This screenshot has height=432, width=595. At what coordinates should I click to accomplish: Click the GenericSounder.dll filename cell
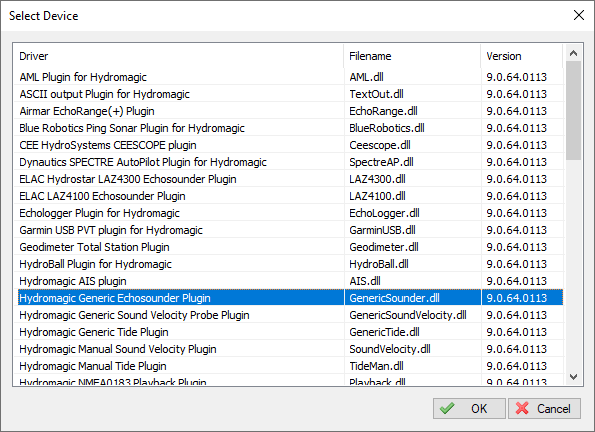pos(412,298)
